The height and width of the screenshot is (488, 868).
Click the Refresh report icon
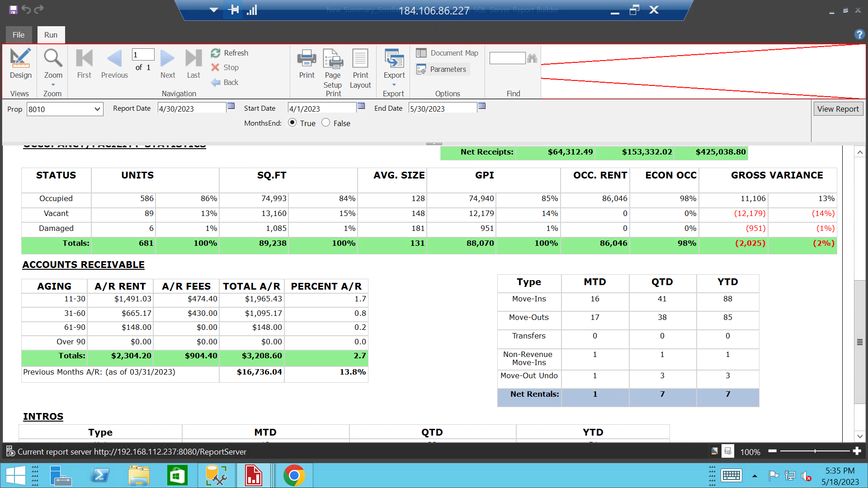pyautogui.click(x=216, y=53)
